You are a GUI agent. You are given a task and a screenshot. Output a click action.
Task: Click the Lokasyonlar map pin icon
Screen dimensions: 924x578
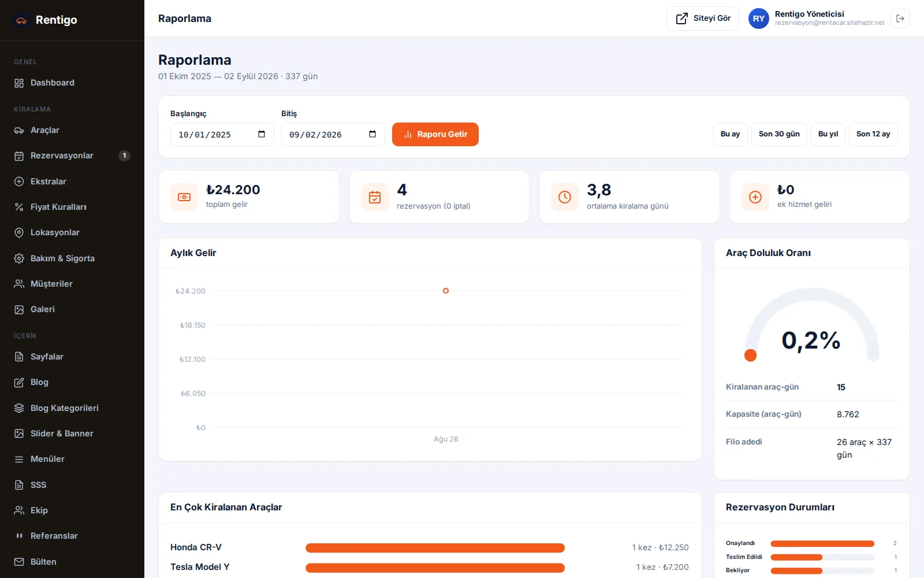coord(19,233)
